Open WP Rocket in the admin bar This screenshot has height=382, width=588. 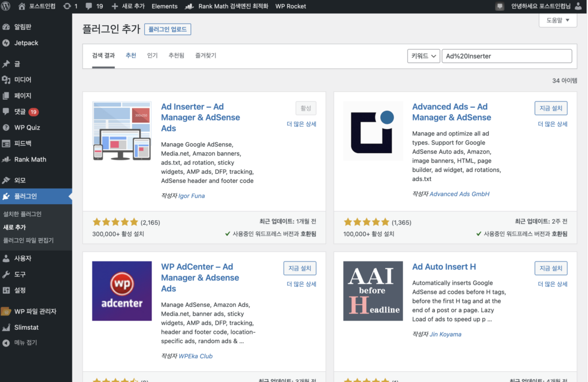[291, 6]
